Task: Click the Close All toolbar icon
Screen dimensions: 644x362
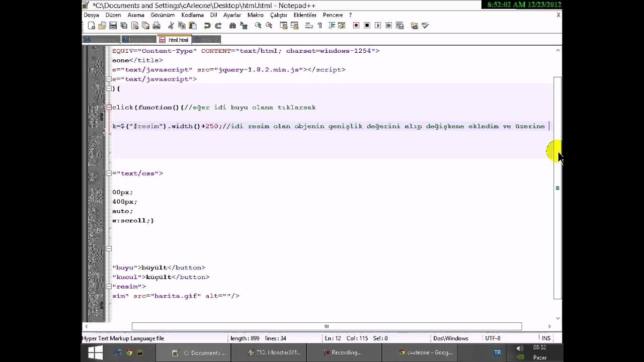Action: point(146,25)
